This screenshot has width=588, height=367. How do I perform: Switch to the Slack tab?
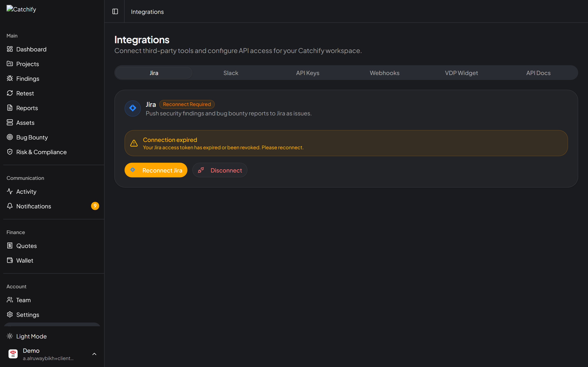231,73
